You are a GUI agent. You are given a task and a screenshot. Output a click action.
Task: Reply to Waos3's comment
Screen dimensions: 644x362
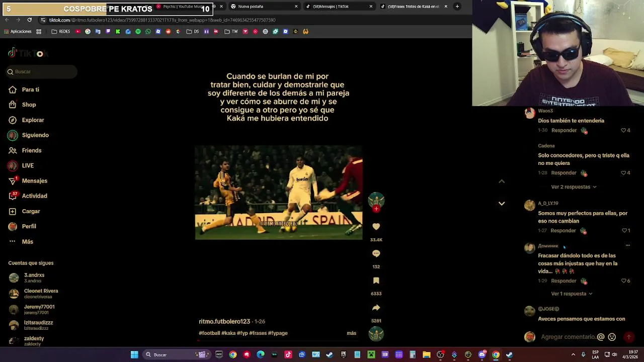click(x=564, y=131)
